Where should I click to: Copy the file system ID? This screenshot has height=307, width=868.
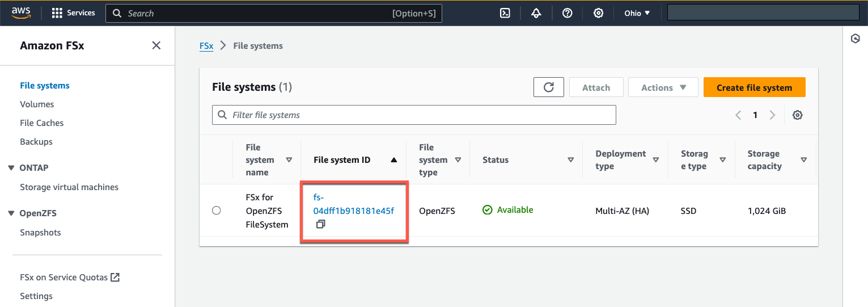click(320, 224)
